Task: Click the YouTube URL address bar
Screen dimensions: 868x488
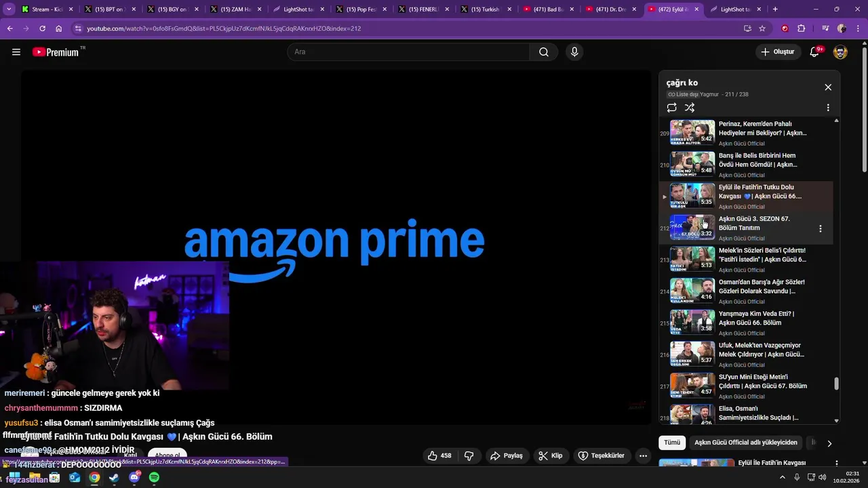Action: coord(407,28)
